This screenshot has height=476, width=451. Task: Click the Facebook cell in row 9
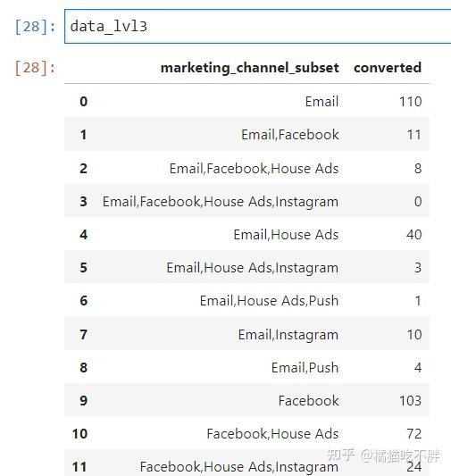(308, 401)
